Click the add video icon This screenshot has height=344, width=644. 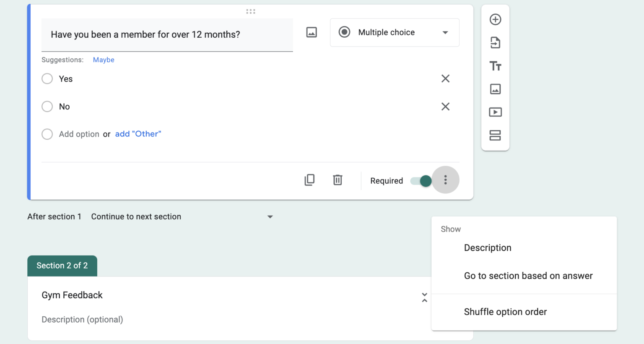point(496,112)
